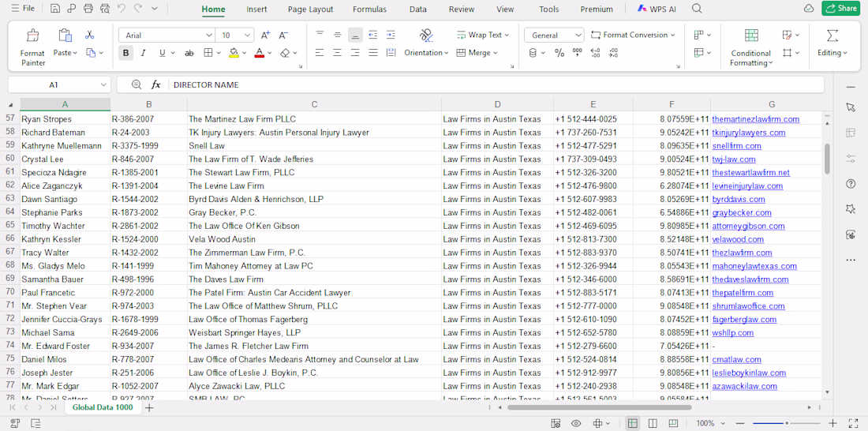Image resolution: width=868 pixels, height=431 pixels.
Task: Click the formula bar showing DIRECTOR NAME
Action: (x=496, y=84)
